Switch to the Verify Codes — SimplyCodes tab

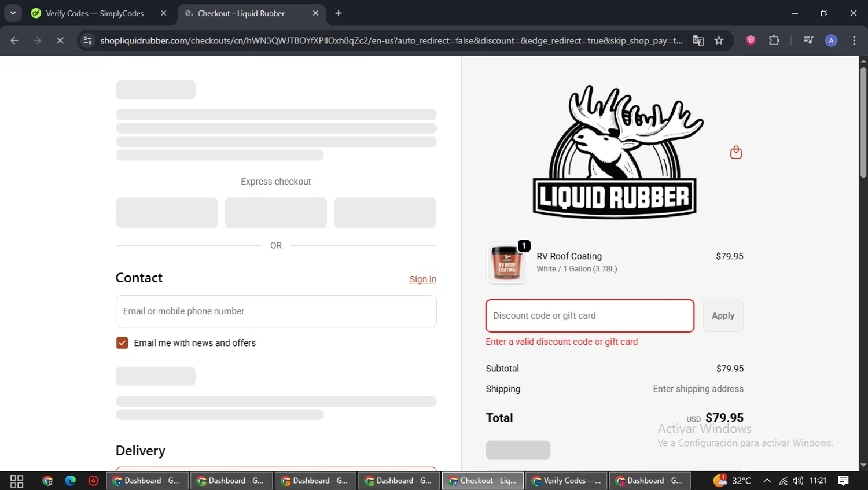click(x=95, y=13)
